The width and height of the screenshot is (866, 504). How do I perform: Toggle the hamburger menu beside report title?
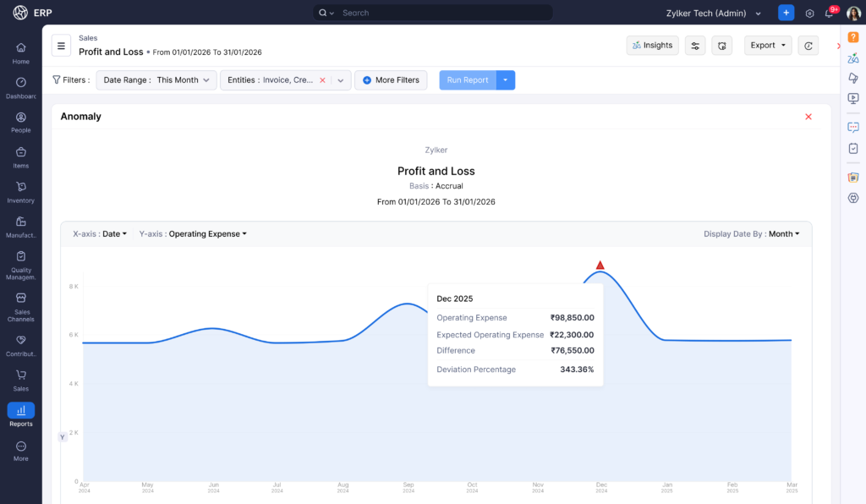[61, 46]
